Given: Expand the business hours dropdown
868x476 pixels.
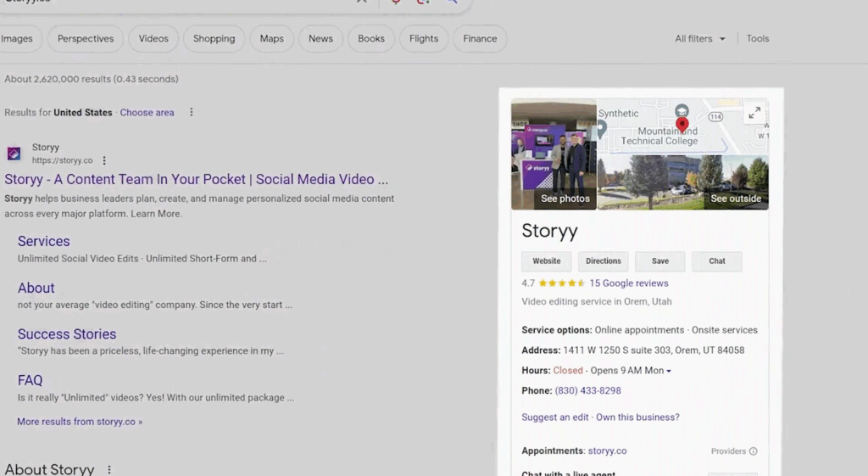Looking at the screenshot, I should (669, 371).
